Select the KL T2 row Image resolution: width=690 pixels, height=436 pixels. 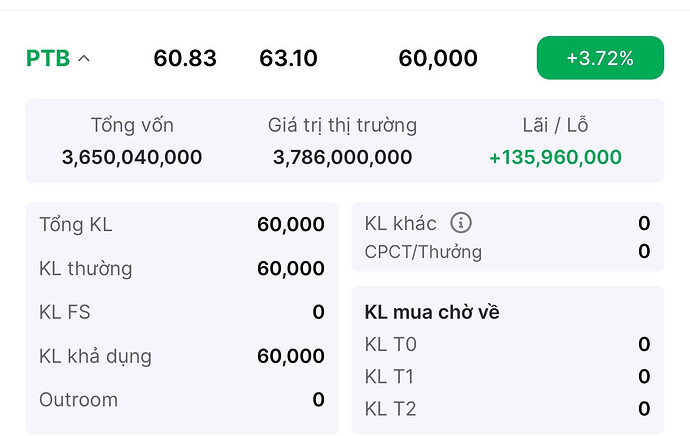(x=507, y=409)
